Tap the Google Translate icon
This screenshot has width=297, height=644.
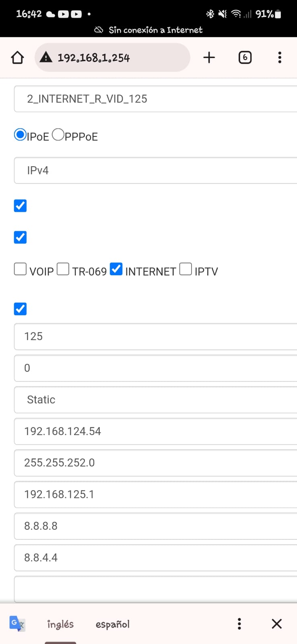coord(17,624)
